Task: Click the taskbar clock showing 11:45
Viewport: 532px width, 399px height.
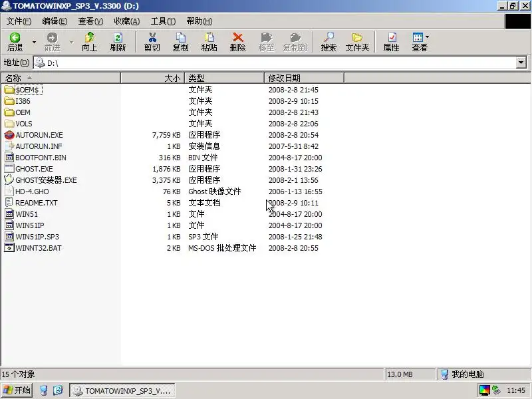Action: point(516,390)
